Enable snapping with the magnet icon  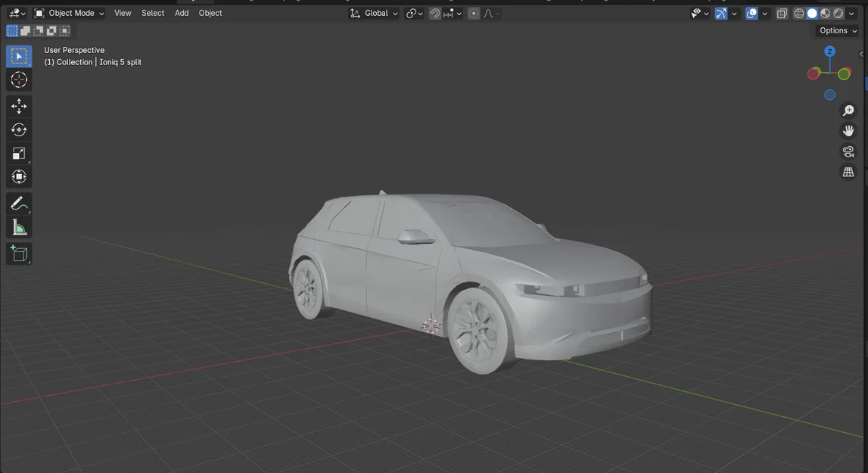(x=434, y=13)
